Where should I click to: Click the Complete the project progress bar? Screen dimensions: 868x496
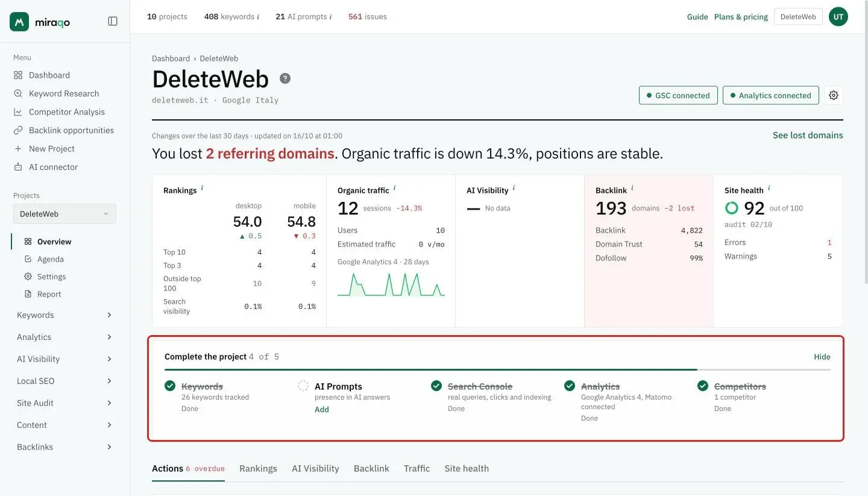(x=497, y=369)
